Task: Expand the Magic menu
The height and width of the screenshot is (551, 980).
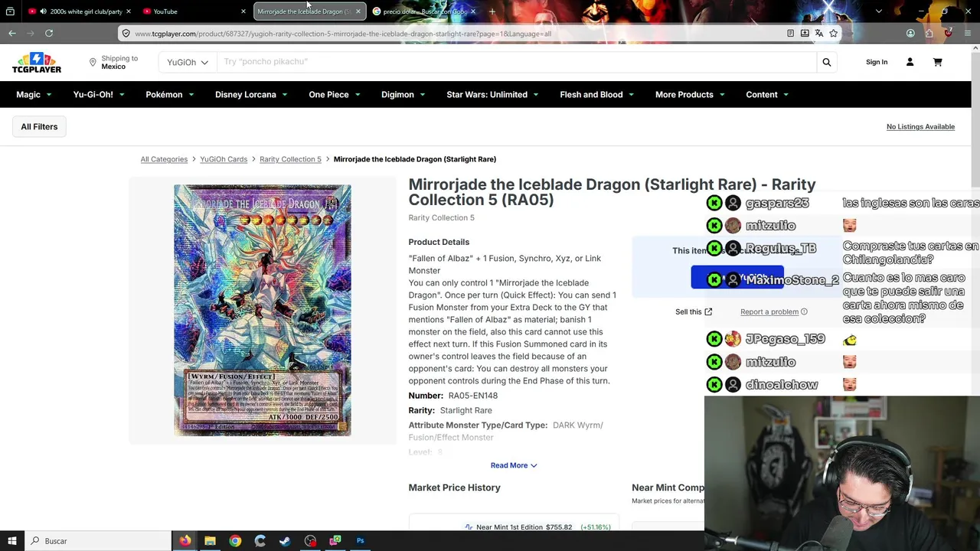Action: [x=34, y=95]
